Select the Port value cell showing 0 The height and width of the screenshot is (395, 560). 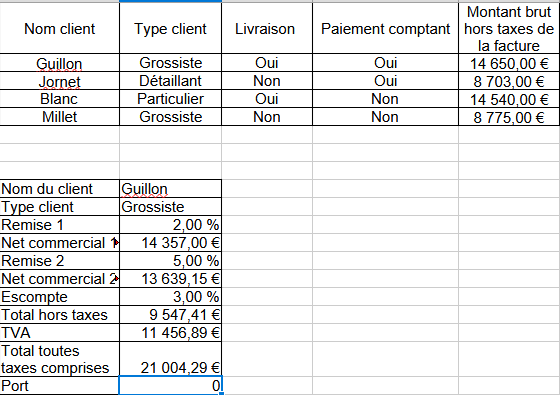pos(170,385)
